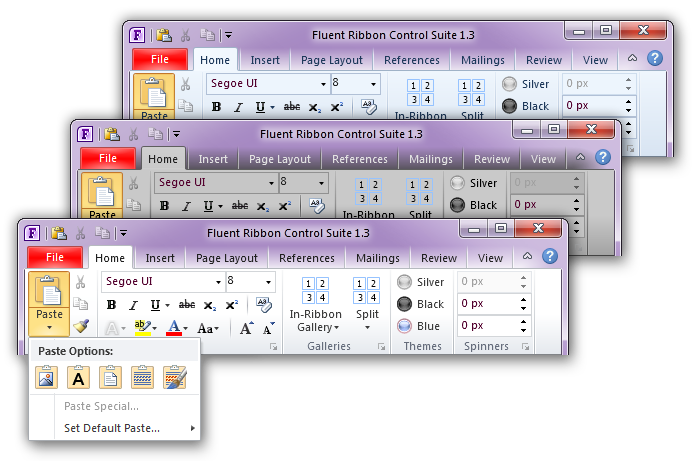
Task: Click Grow Font icon in front window
Action: [x=247, y=328]
